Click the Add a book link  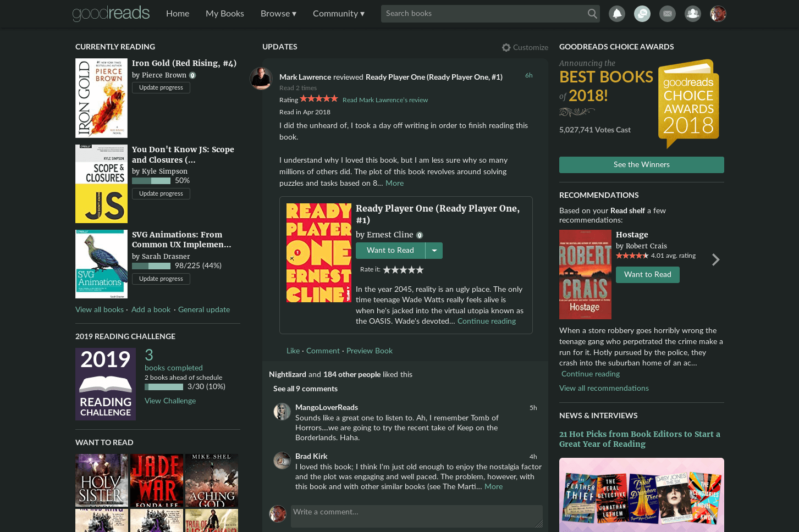(151, 310)
